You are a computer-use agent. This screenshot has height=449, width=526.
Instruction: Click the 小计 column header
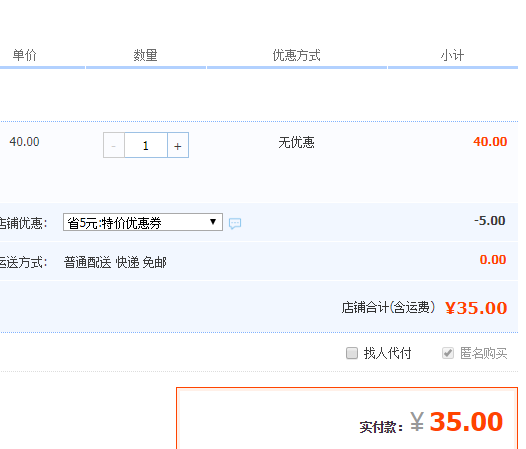[452, 55]
